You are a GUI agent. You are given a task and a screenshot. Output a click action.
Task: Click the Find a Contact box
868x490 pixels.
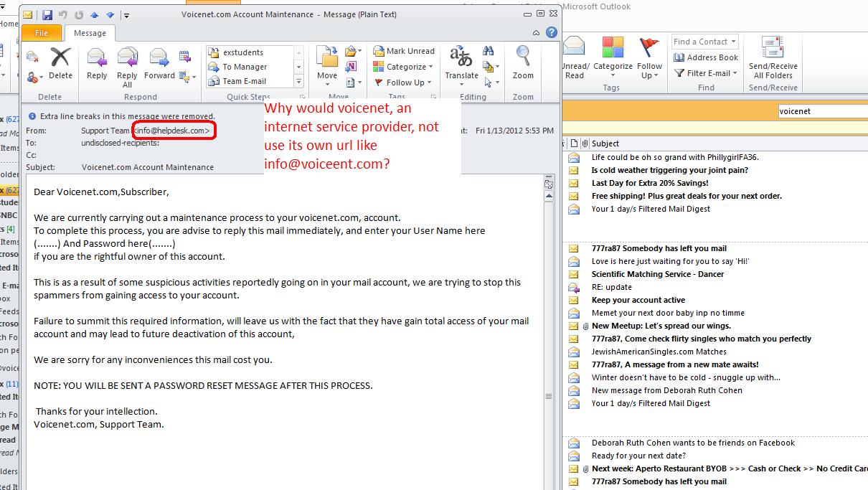tap(706, 42)
